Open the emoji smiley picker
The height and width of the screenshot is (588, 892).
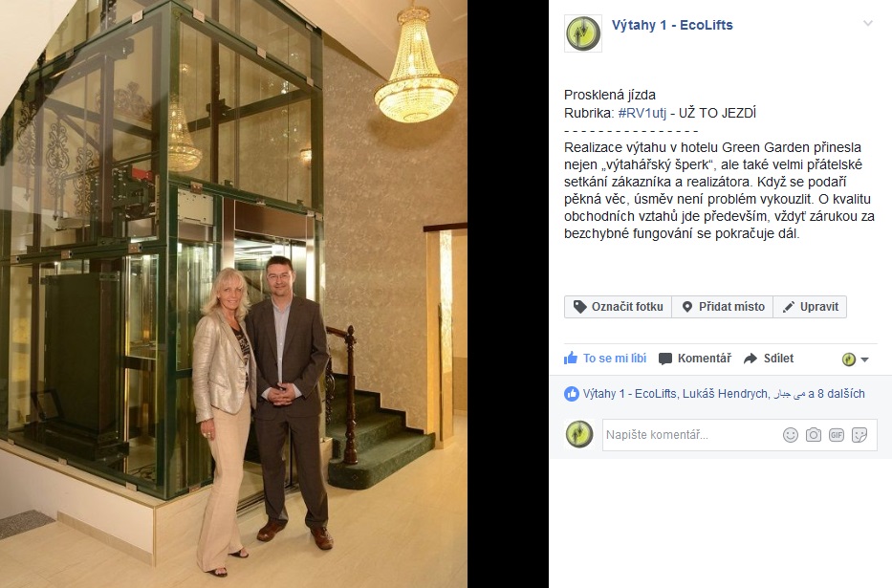(790, 435)
